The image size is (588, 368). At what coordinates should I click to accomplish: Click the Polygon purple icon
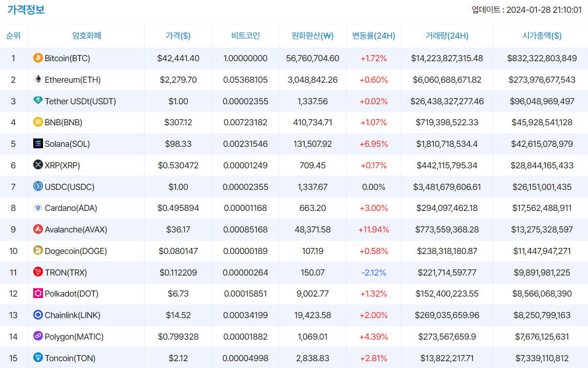tap(38, 336)
